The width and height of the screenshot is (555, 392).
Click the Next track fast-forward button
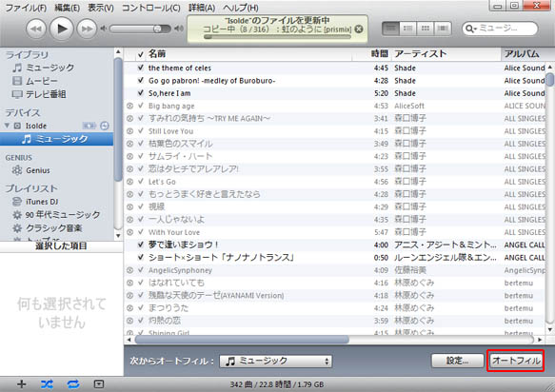pyautogui.click(x=87, y=29)
